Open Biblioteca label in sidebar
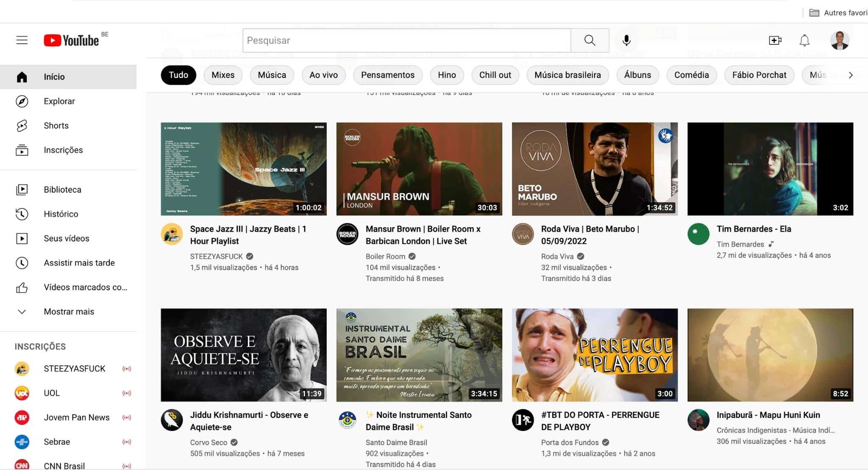This screenshot has height=470, width=868. 63,190
